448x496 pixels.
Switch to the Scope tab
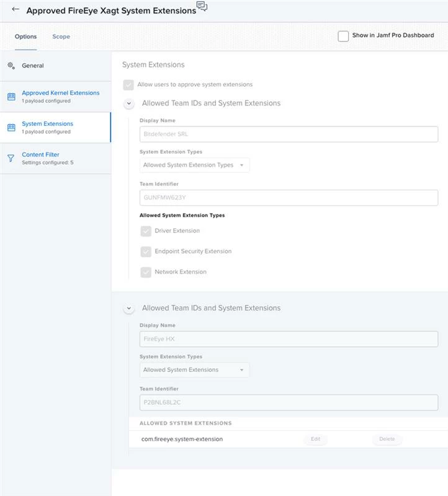coord(61,37)
